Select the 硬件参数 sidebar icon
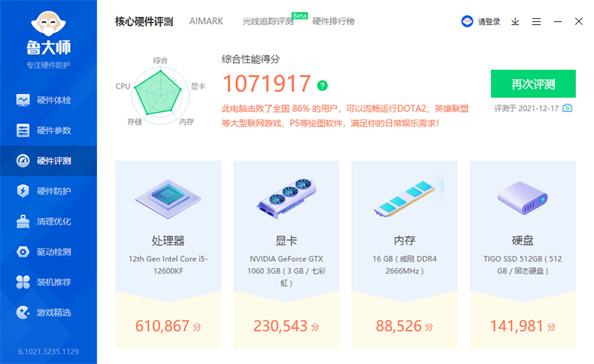 pyautogui.click(x=23, y=131)
